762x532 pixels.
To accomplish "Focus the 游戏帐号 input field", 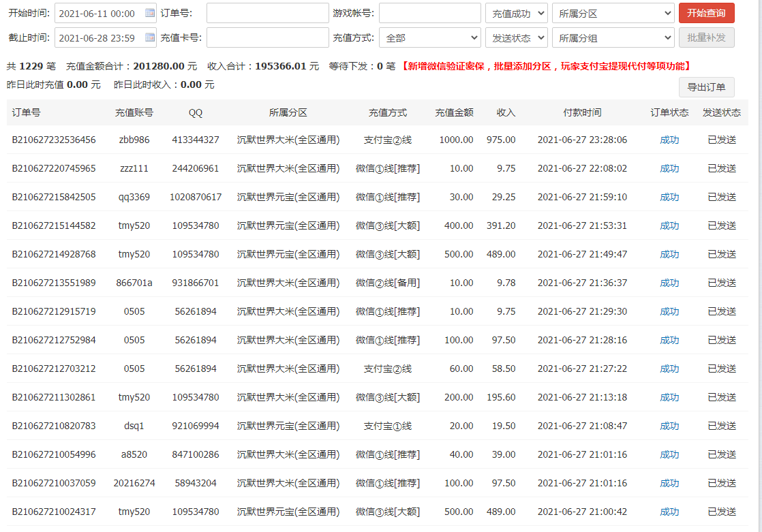I will tap(430, 13).
